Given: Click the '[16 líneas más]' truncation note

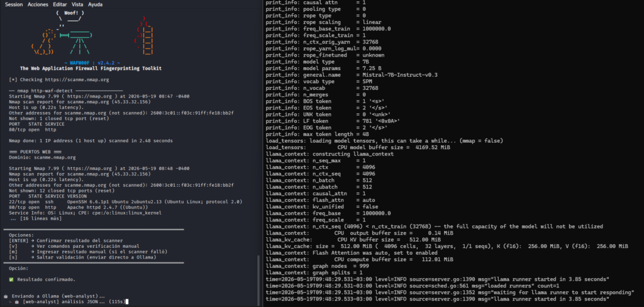Looking at the screenshot, I should pyautogui.click(x=35, y=219).
